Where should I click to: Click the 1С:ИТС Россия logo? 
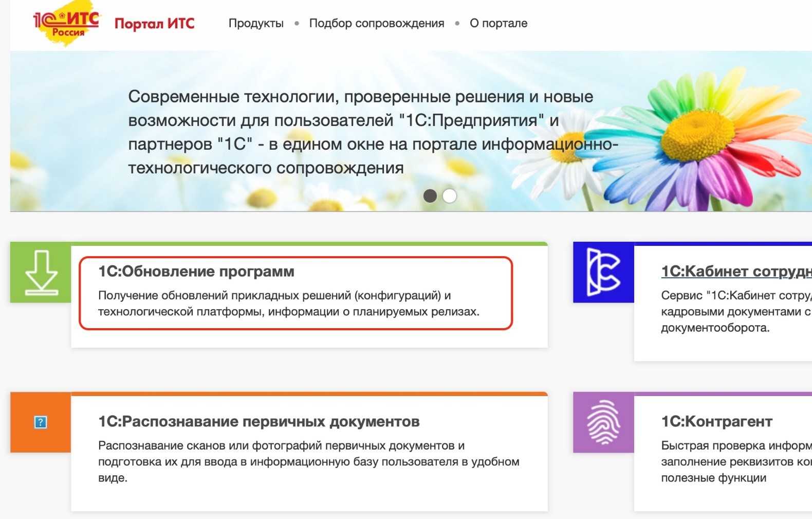pos(66,24)
